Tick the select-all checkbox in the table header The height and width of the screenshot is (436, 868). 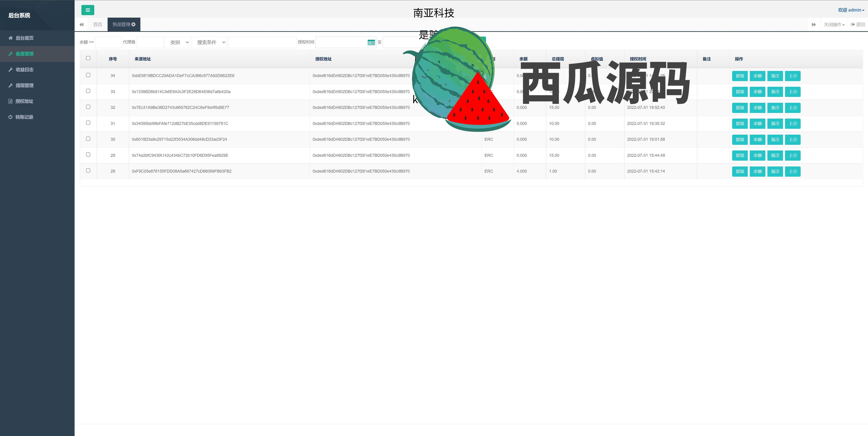tap(88, 58)
